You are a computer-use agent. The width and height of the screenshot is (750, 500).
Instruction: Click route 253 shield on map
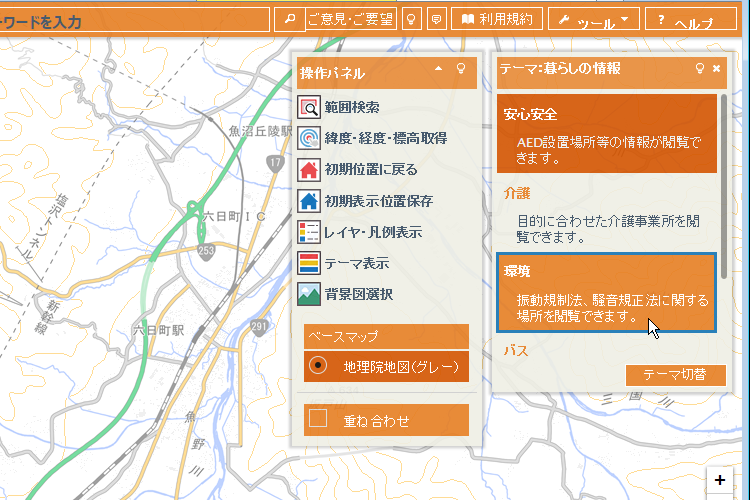pos(206,251)
